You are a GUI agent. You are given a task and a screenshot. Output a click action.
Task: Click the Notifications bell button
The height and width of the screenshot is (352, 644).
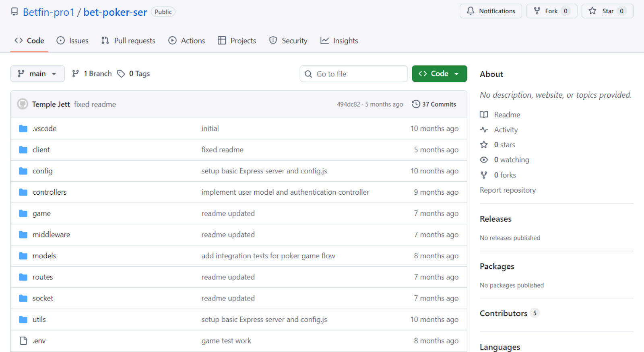click(491, 11)
